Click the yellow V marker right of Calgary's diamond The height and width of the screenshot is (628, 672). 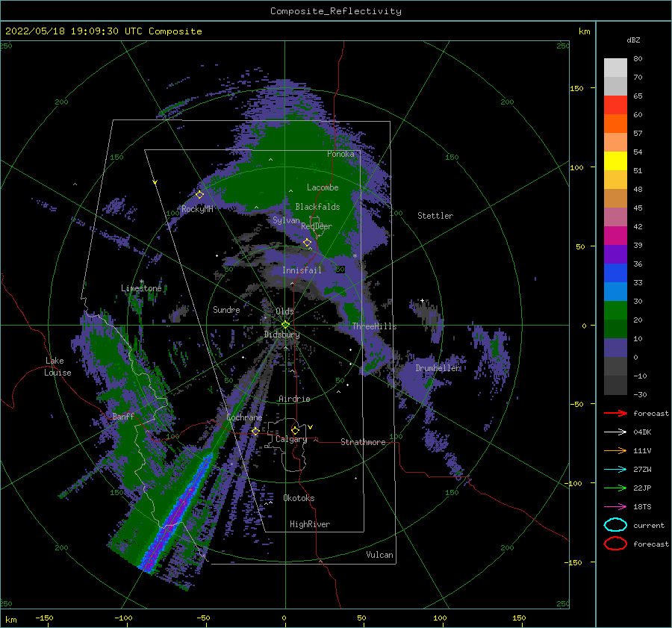311,427
